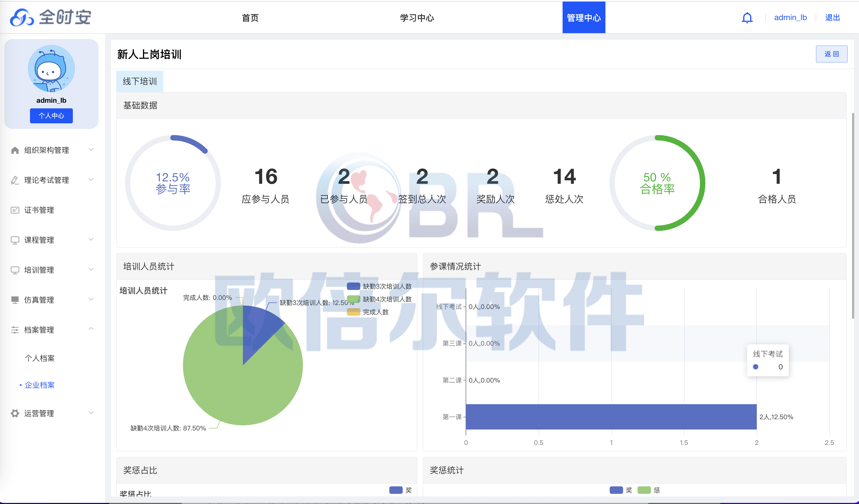Click the monitor icon for 培训管理

click(15, 270)
